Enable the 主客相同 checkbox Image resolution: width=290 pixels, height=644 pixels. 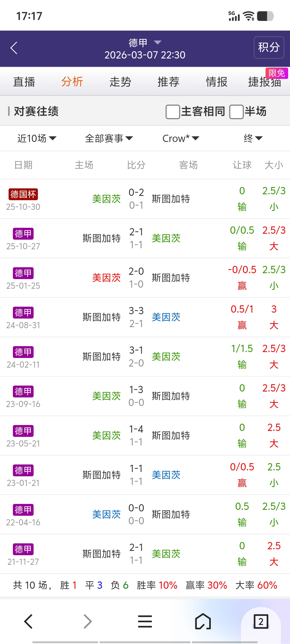(x=173, y=112)
